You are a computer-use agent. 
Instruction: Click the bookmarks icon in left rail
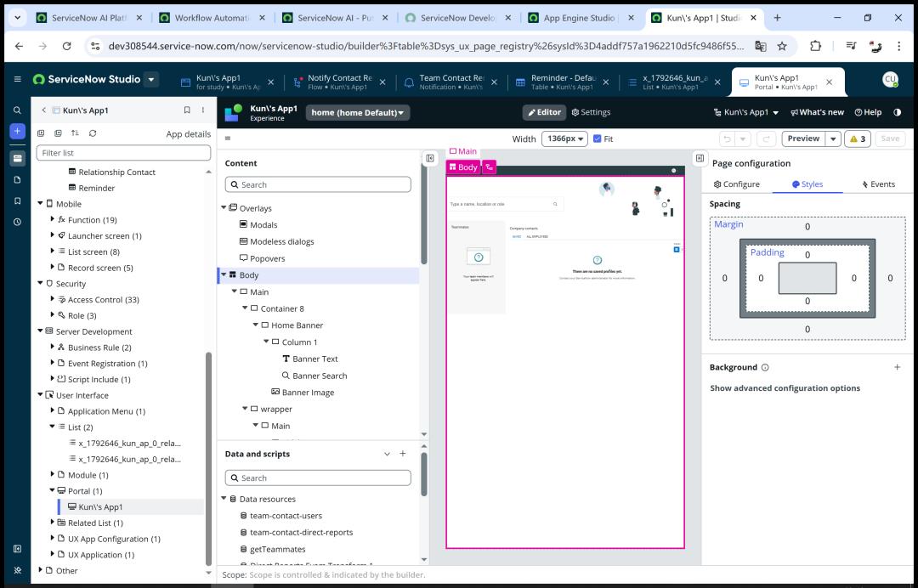point(18,201)
